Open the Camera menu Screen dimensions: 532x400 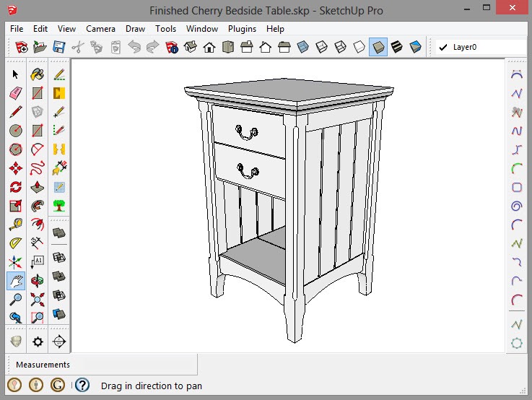point(100,29)
